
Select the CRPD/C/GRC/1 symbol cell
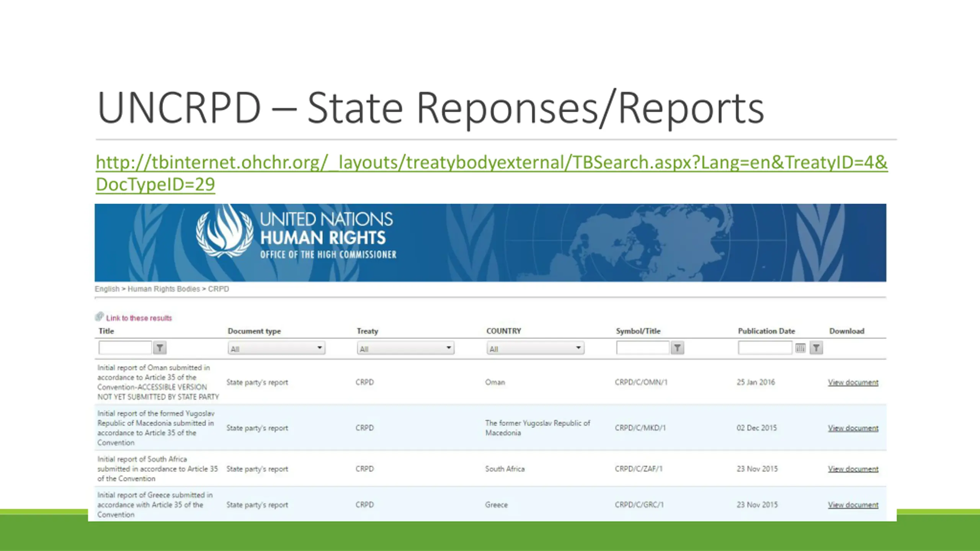(639, 505)
